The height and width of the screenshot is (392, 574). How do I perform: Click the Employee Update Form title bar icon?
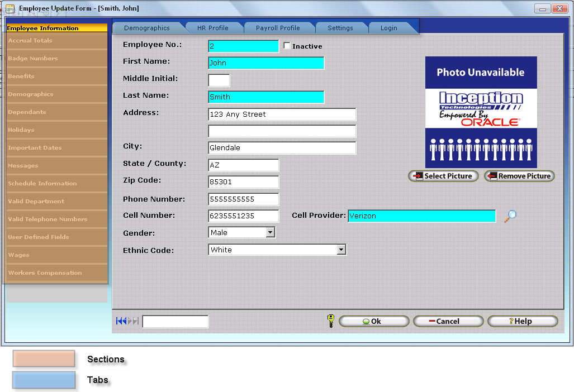(10, 8)
